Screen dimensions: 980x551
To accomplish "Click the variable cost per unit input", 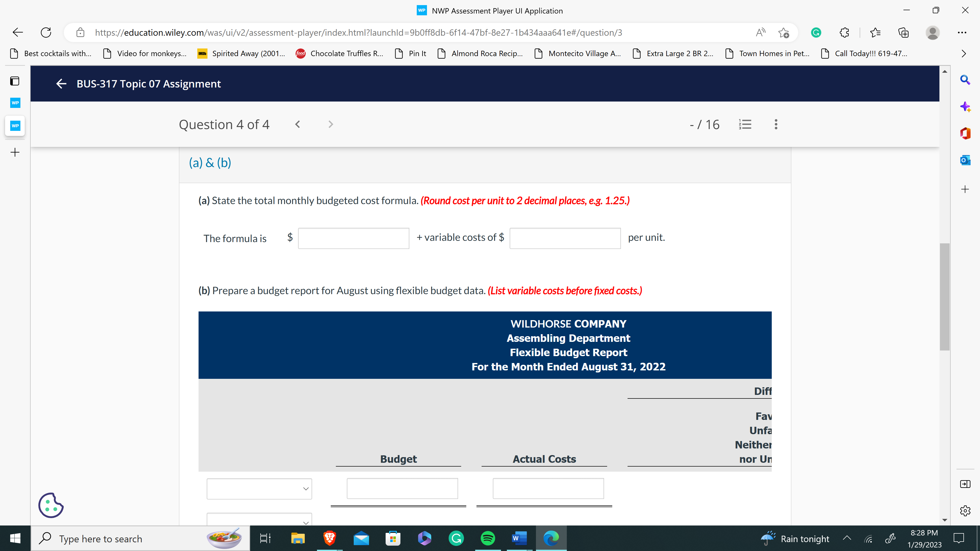I will click(x=565, y=239).
